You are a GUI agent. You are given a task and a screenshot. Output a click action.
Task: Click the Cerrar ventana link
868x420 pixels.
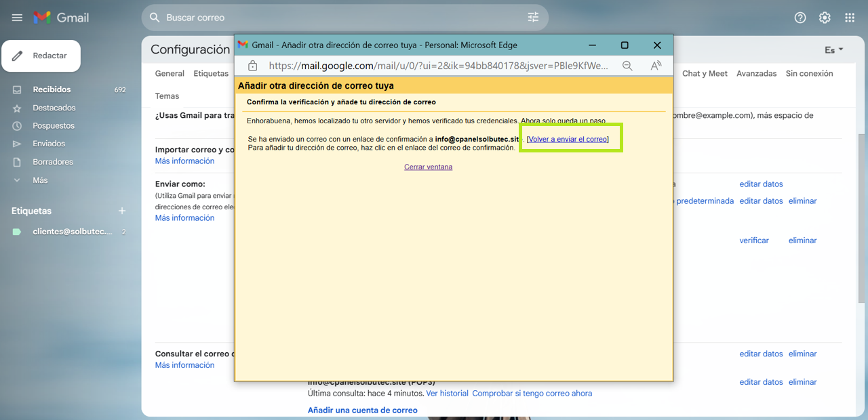point(428,167)
